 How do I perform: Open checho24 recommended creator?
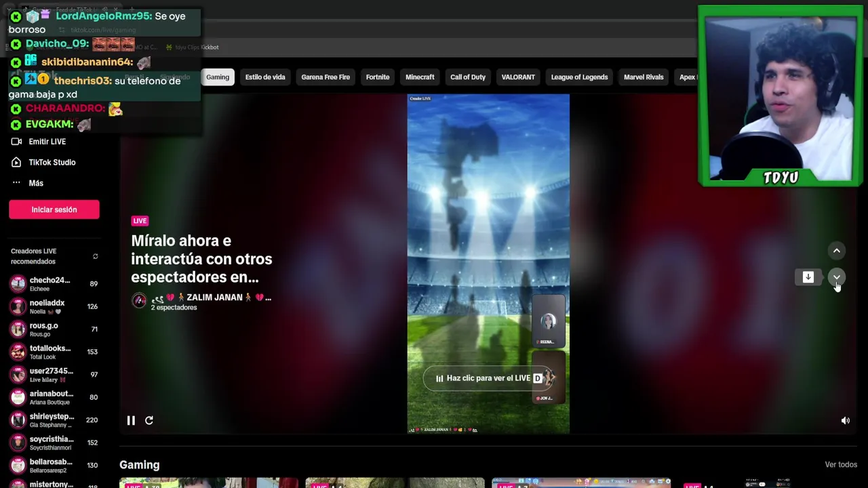pos(54,284)
